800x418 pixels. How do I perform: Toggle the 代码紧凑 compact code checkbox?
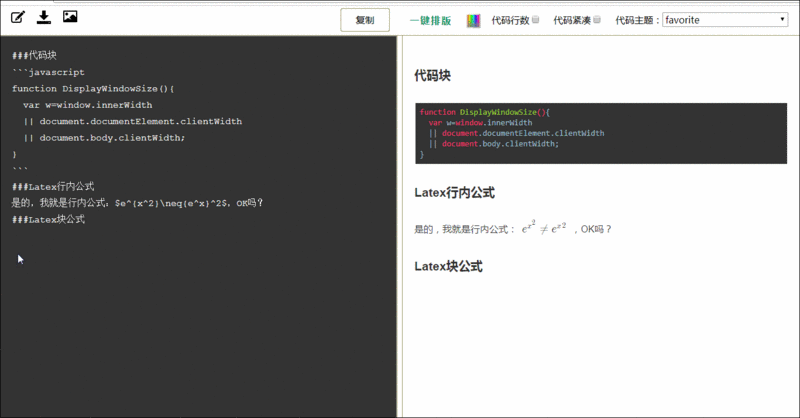click(x=597, y=20)
